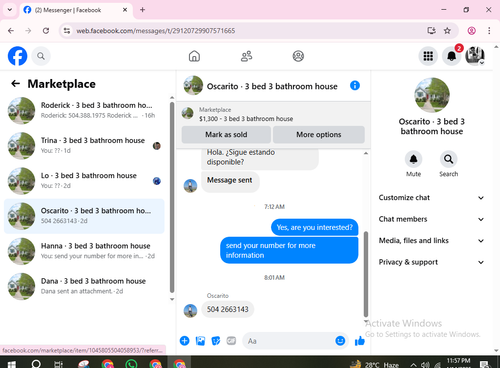The width and height of the screenshot is (500, 368).
Task: Click the install app icon in address bar
Action: pos(431,31)
